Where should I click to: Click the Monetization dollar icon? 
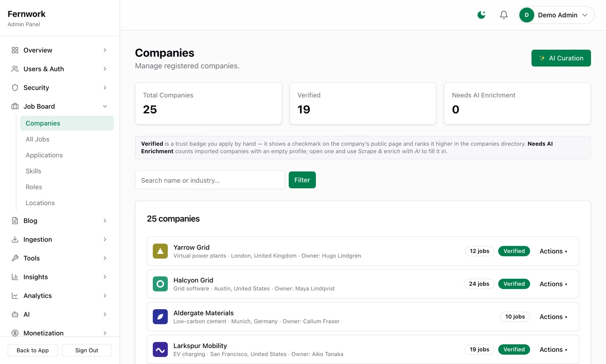(15, 333)
